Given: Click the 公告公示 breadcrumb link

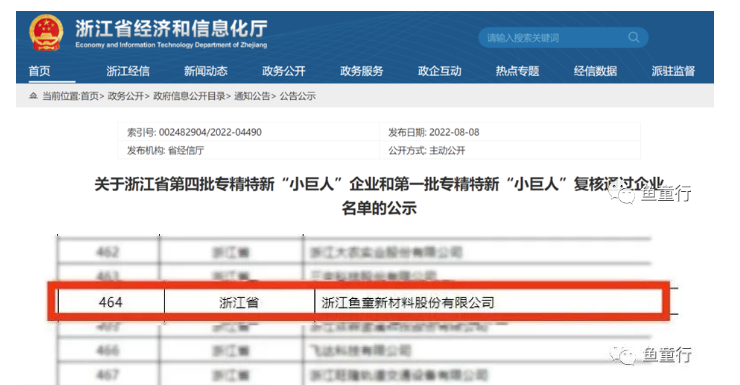Looking at the screenshot, I should pos(297,96).
